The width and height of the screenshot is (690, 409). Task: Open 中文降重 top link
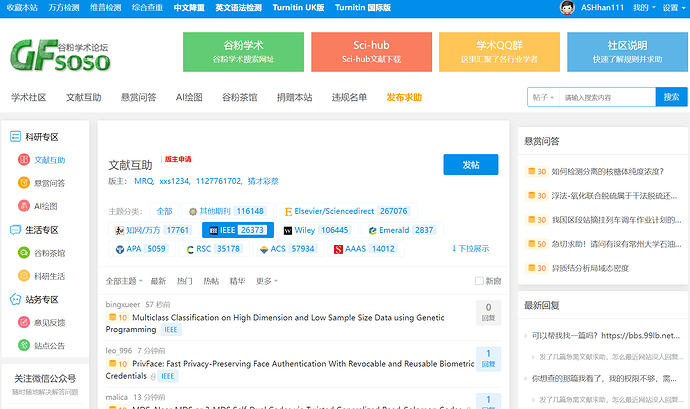point(189,7)
